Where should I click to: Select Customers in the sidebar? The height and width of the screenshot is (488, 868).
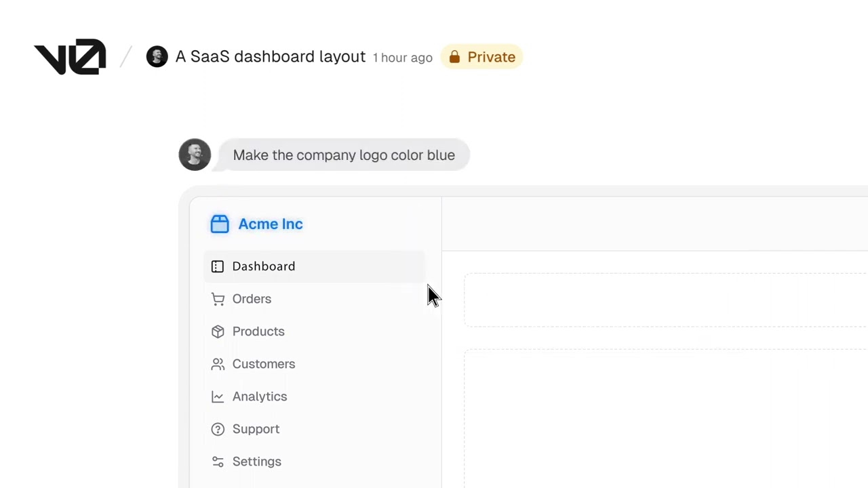[x=264, y=364]
